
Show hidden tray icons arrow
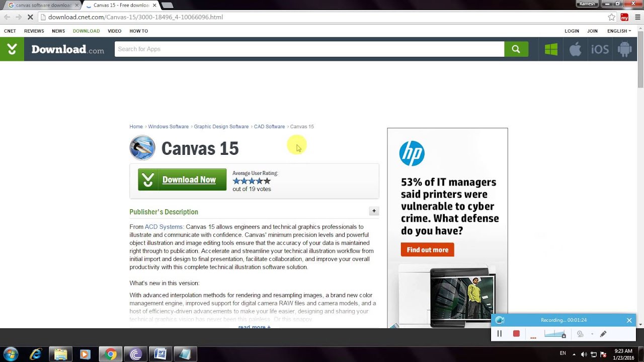click(x=574, y=354)
